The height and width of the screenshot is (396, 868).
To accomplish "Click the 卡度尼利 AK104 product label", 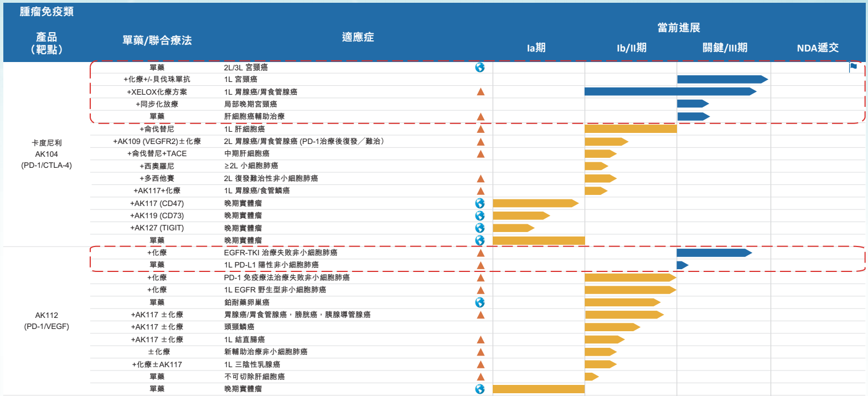I will coord(46,154).
